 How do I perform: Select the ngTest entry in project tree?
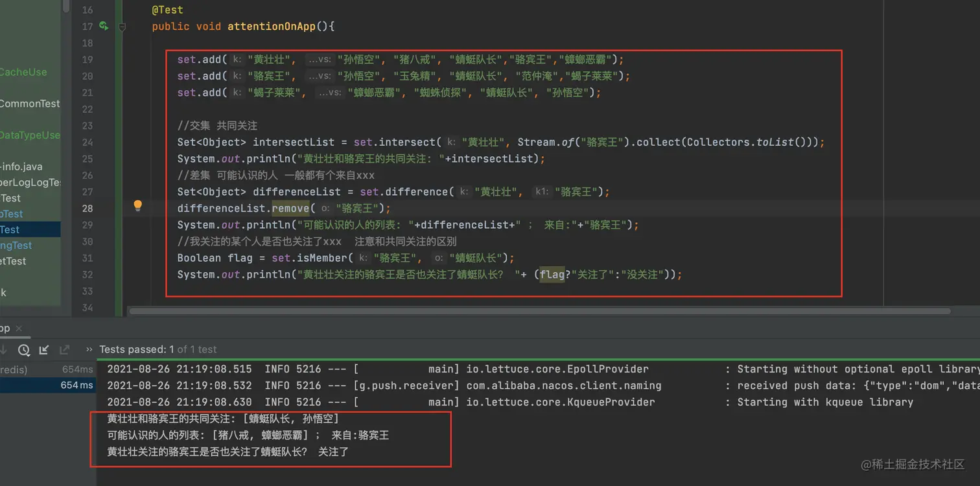pos(16,245)
